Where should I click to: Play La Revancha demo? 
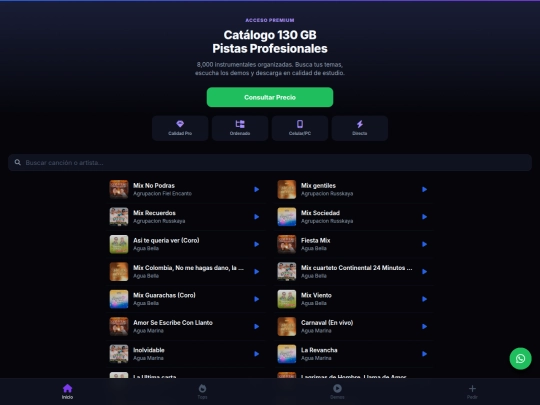click(424, 354)
